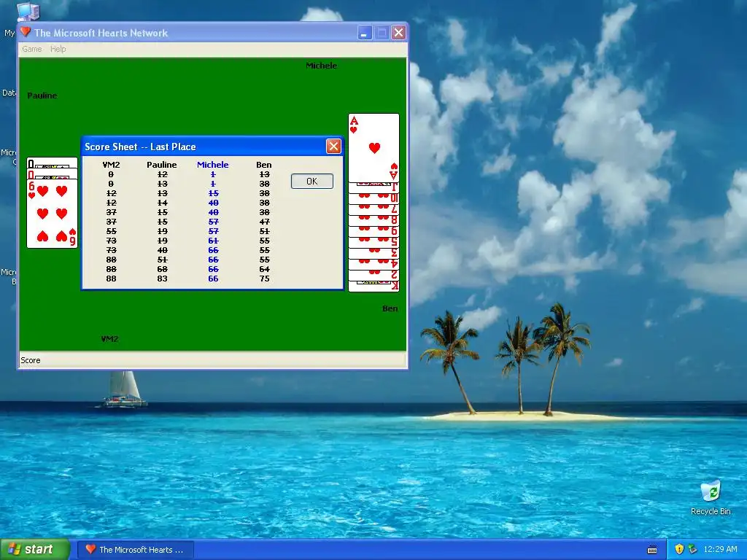Click OK in the Score Sheet dialog
The height and width of the screenshot is (560, 747).
(x=312, y=181)
